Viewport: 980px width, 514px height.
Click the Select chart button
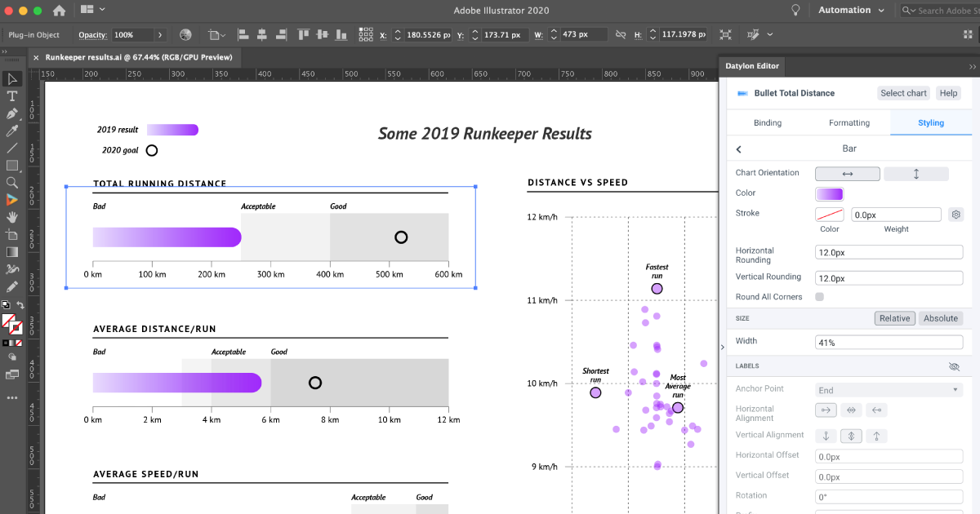coord(903,93)
